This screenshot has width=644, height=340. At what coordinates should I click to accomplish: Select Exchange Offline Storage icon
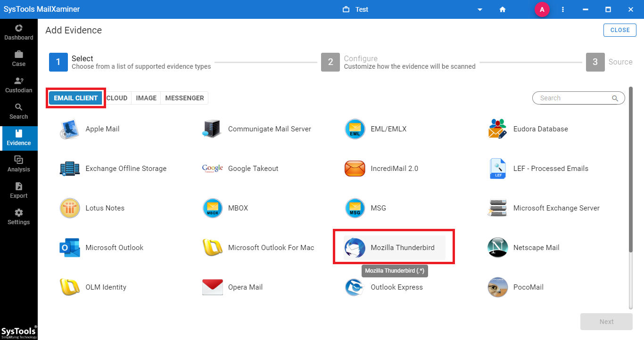(70, 169)
